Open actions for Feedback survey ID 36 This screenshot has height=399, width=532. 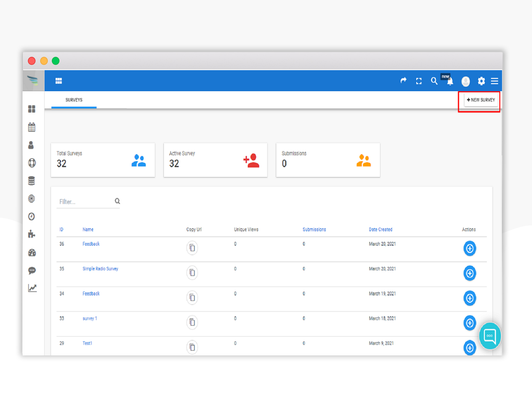[470, 248]
